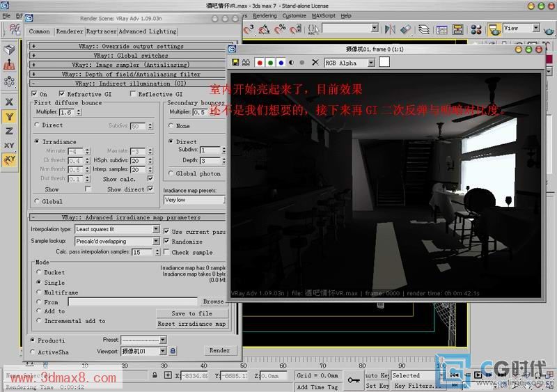Image resolution: width=557 pixels, height=392 pixels.
Task: Open the layer manager icon
Action: [424, 29]
